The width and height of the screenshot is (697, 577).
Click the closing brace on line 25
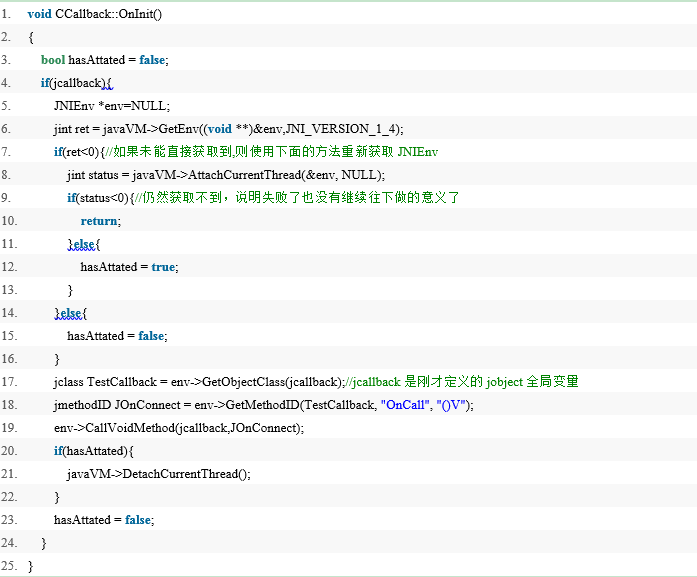coord(30,566)
